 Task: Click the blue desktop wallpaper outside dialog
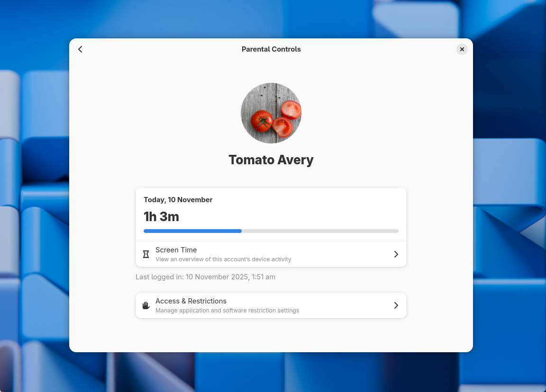(x=33, y=189)
